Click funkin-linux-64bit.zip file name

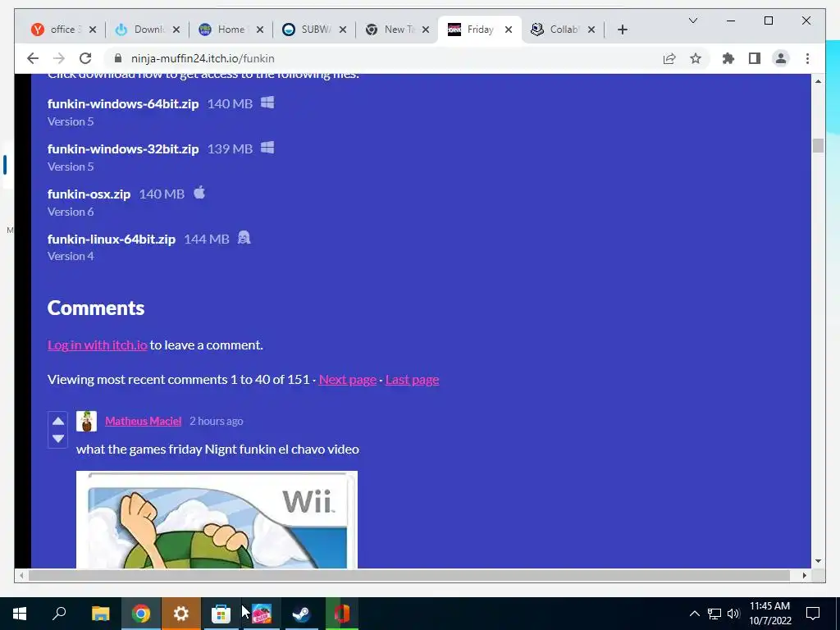pyautogui.click(x=112, y=239)
